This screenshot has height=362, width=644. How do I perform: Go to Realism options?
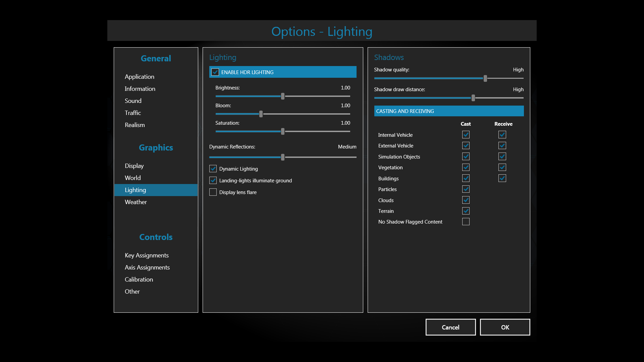(x=135, y=125)
